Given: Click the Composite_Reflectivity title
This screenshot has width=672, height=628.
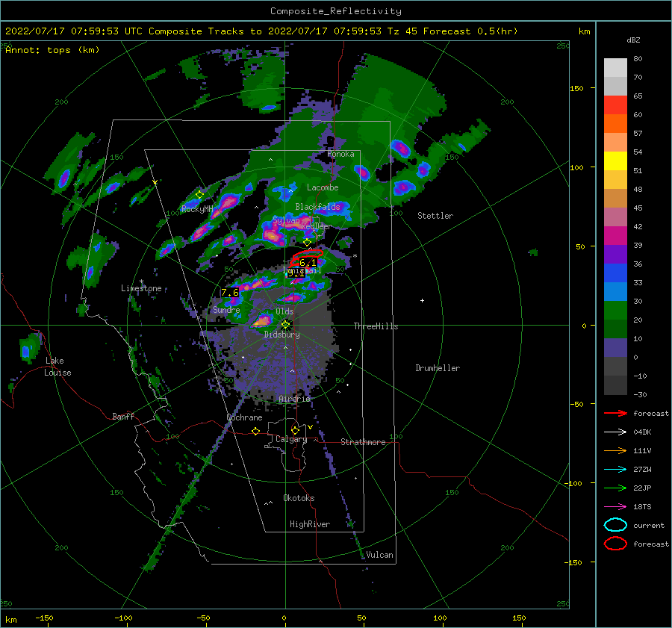Looking at the screenshot, I should (x=335, y=11).
